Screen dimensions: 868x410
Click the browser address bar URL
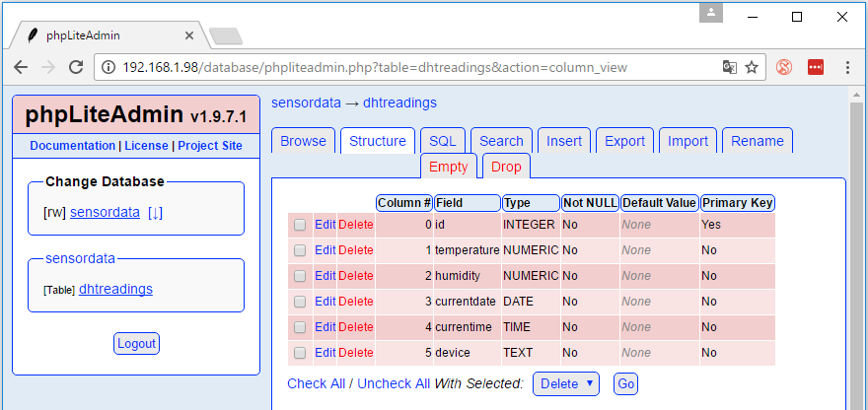tap(375, 67)
